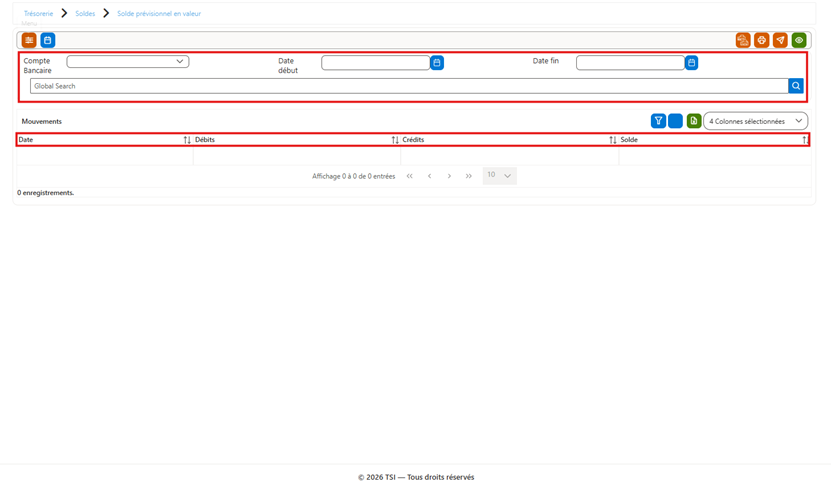
Task: Sort by the Crédits column arrows
Action: [x=613, y=140]
